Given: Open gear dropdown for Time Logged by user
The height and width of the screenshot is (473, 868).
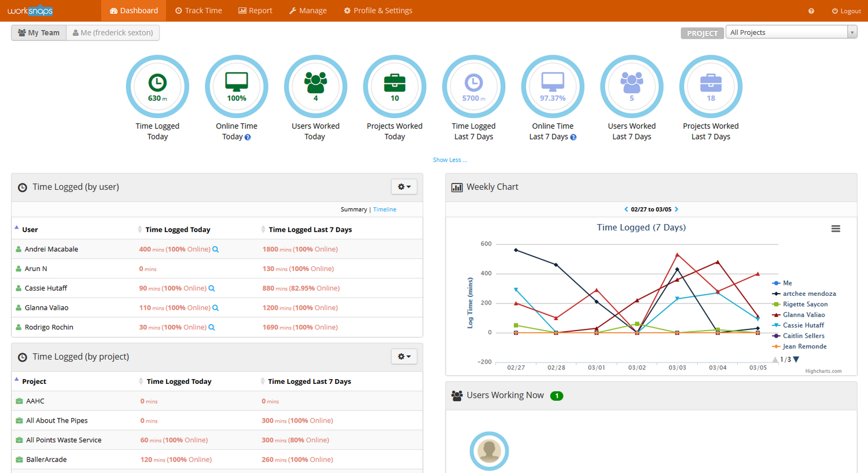Looking at the screenshot, I should (x=404, y=187).
